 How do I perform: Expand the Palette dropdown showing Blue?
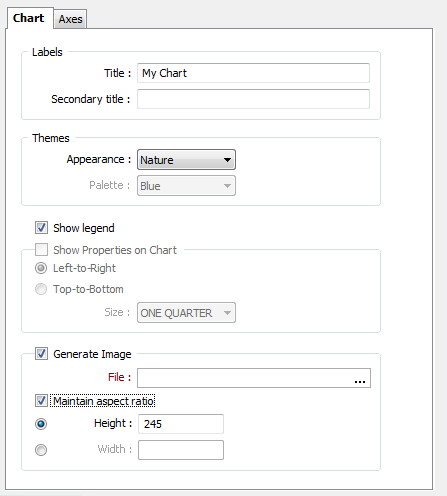(x=186, y=186)
